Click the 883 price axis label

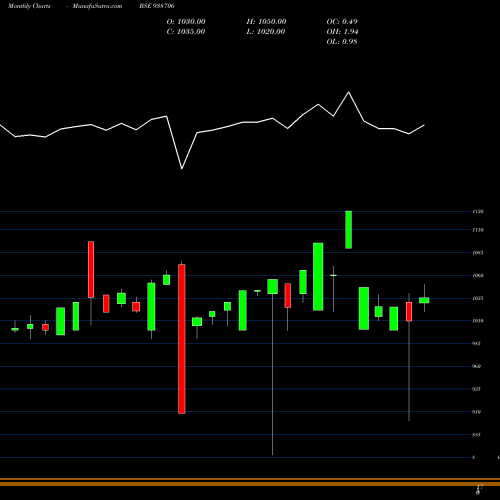pyautogui.click(x=477, y=435)
